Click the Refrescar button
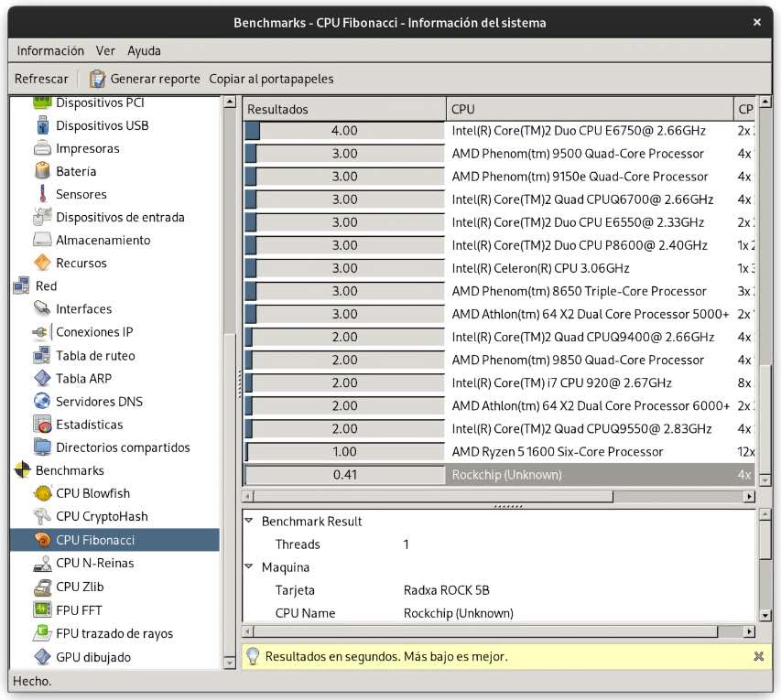The width and height of the screenshot is (781, 700). coord(41,79)
